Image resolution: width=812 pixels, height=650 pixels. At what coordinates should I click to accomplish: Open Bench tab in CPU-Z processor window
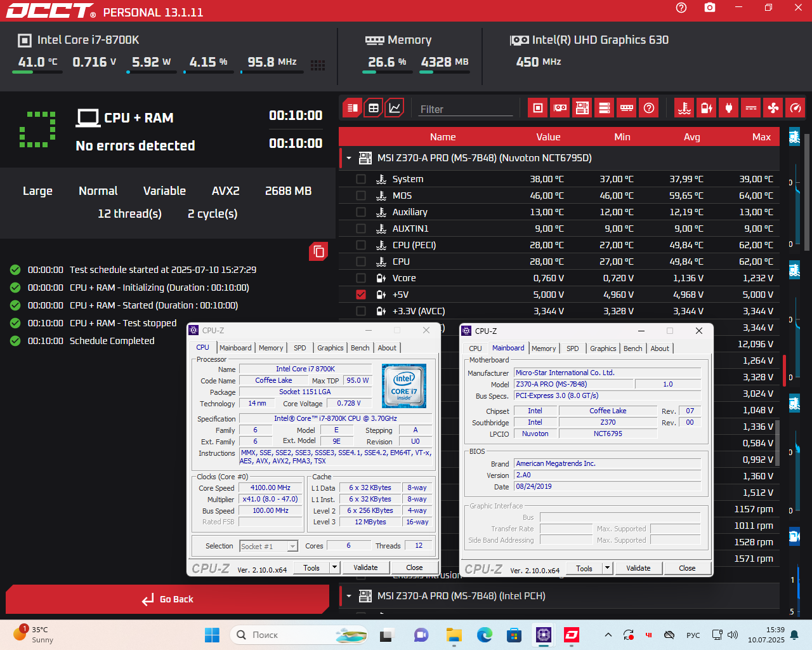[x=360, y=348]
